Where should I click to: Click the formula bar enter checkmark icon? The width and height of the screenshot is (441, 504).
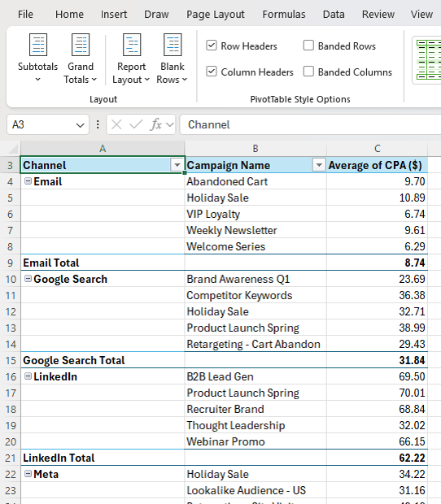click(x=136, y=124)
